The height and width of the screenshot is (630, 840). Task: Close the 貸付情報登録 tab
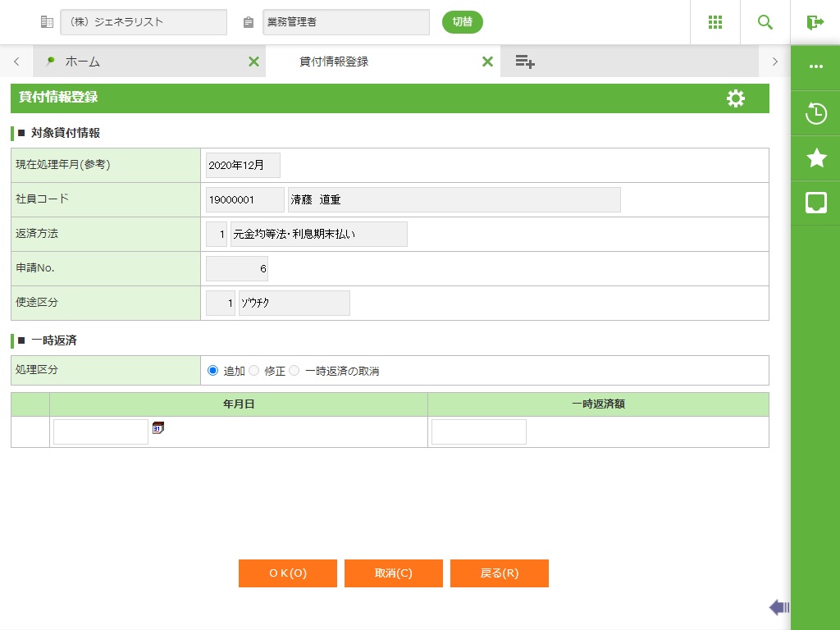pyautogui.click(x=487, y=62)
